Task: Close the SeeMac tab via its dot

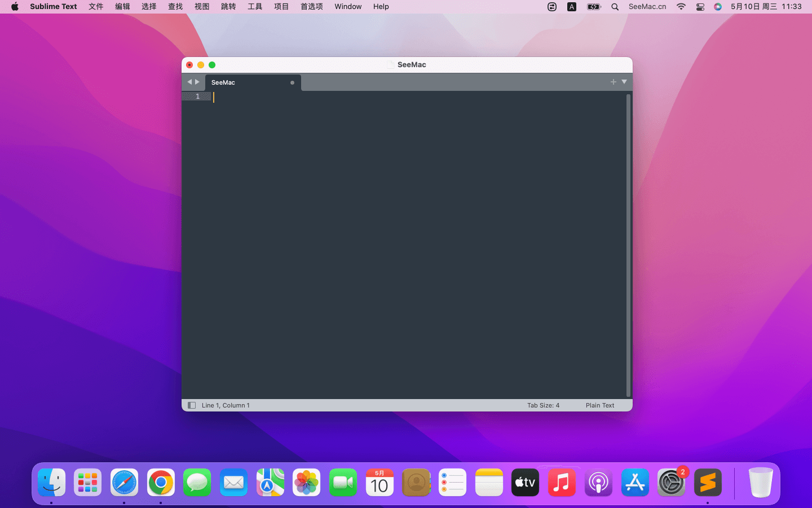Action: coord(292,82)
